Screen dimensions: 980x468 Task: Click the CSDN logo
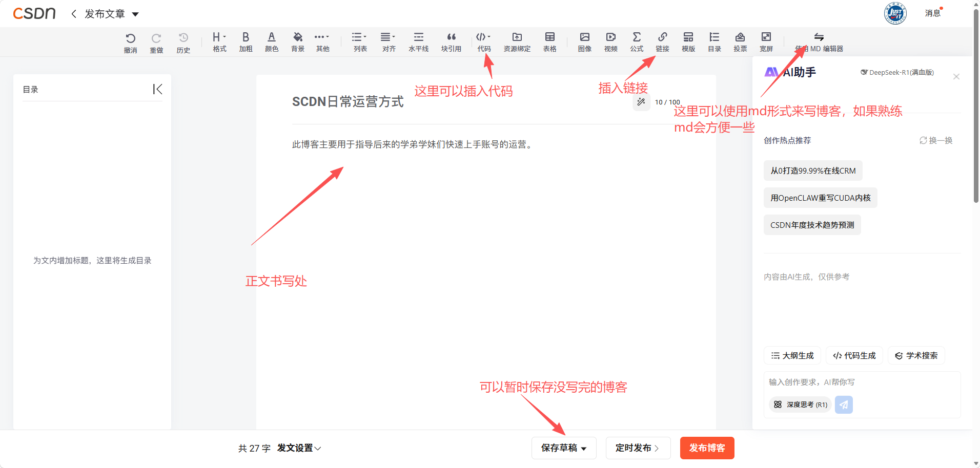(x=34, y=13)
